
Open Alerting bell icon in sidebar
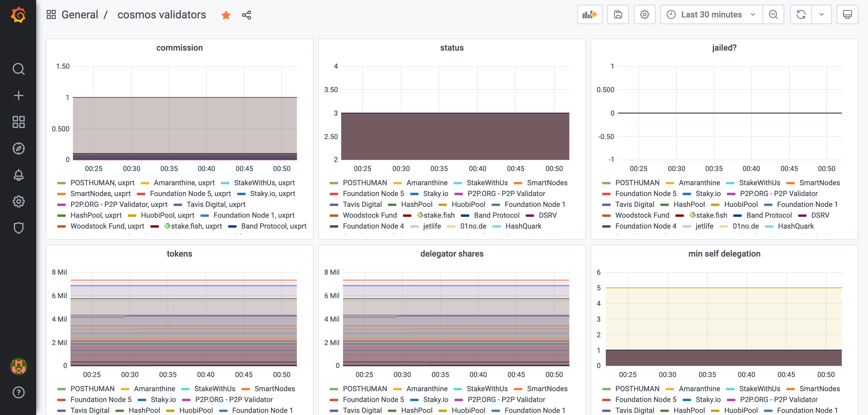point(18,175)
